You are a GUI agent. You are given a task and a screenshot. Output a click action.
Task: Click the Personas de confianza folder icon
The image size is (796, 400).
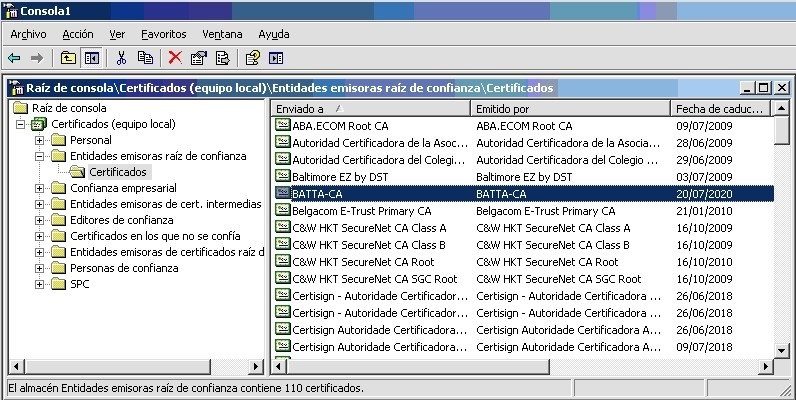(59, 268)
